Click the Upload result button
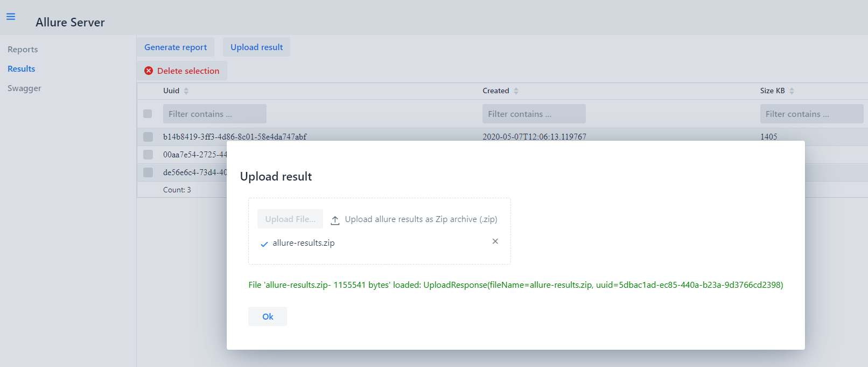The height and width of the screenshot is (367, 868). (257, 47)
